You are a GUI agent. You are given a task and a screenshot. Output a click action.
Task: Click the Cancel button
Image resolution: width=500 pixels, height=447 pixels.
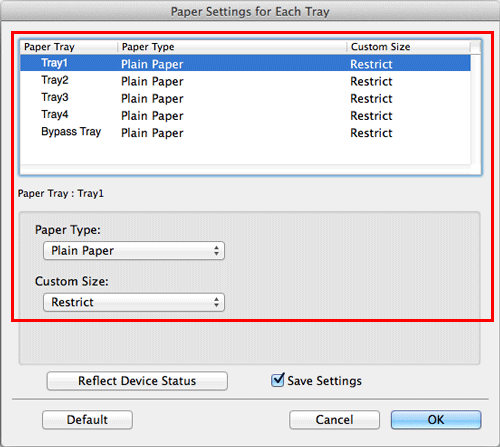pos(334,420)
